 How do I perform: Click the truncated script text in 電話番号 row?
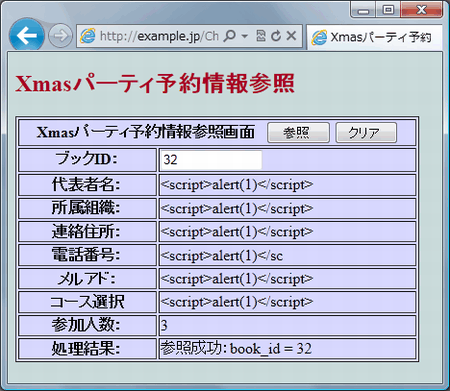(x=222, y=256)
